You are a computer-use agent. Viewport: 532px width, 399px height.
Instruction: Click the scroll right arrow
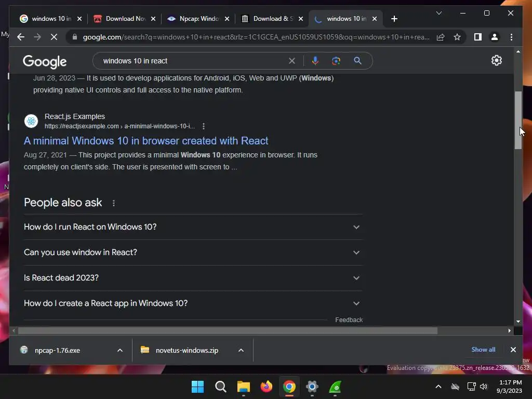pyautogui.click(x=509, y=330)
